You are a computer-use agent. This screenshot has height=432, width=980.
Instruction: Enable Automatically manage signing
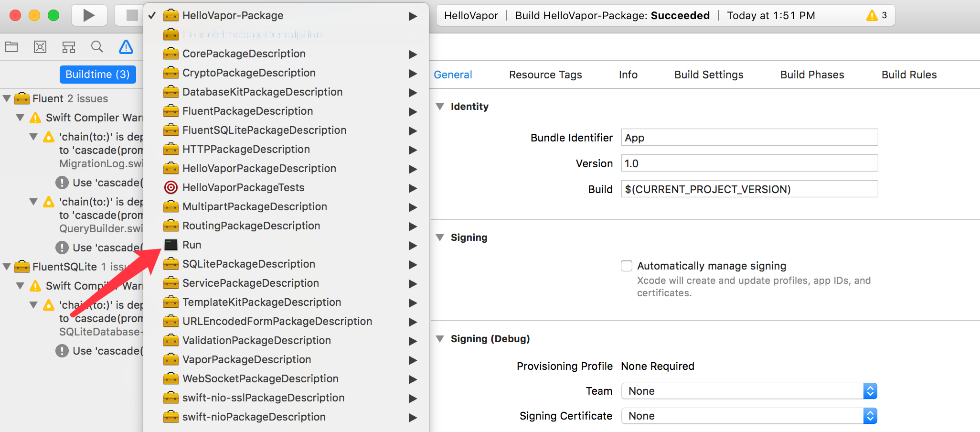click(627, 266)
